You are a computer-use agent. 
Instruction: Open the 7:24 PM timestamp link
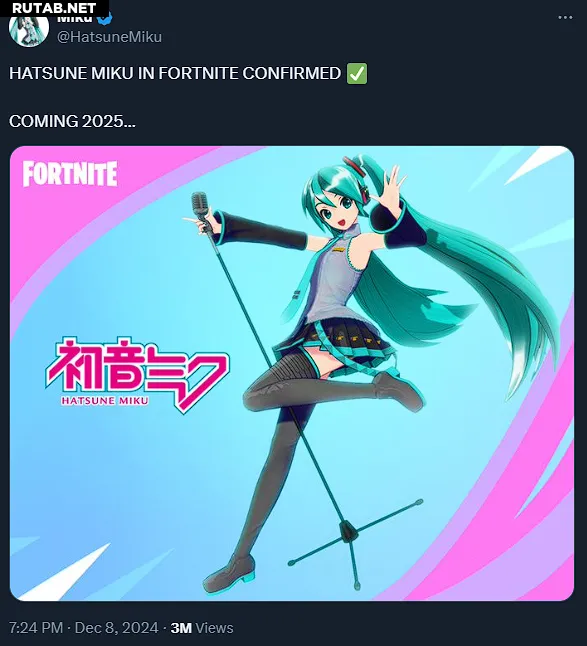coord(36,628)
